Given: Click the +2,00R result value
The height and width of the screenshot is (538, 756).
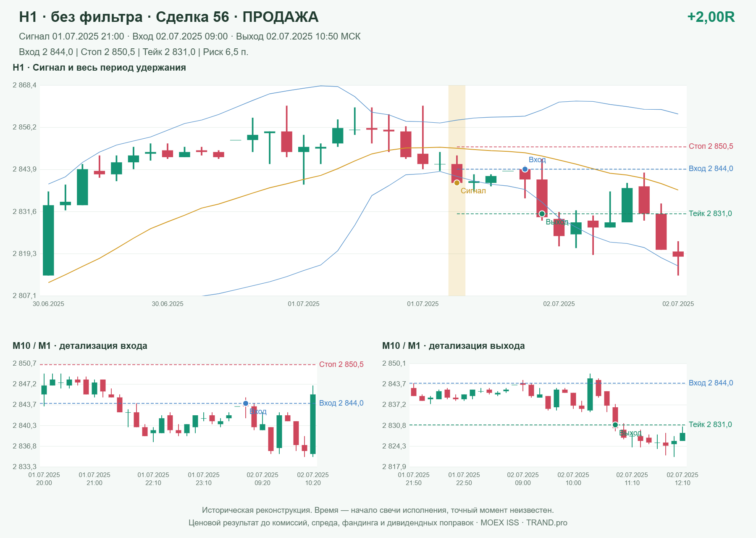Looking at the screenshot, I should click(711, 17).
